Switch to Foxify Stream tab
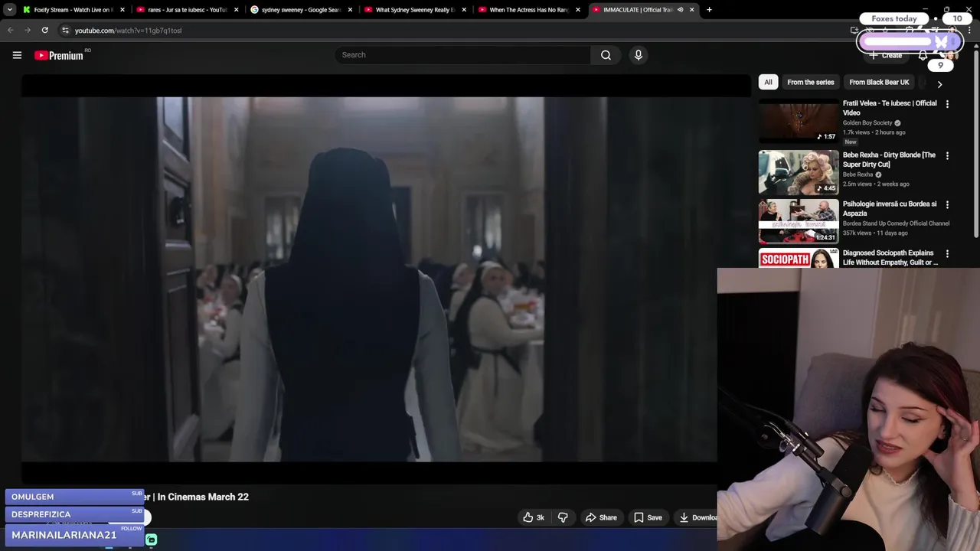Viewport: 980px width, 551px height. point(73,10)
